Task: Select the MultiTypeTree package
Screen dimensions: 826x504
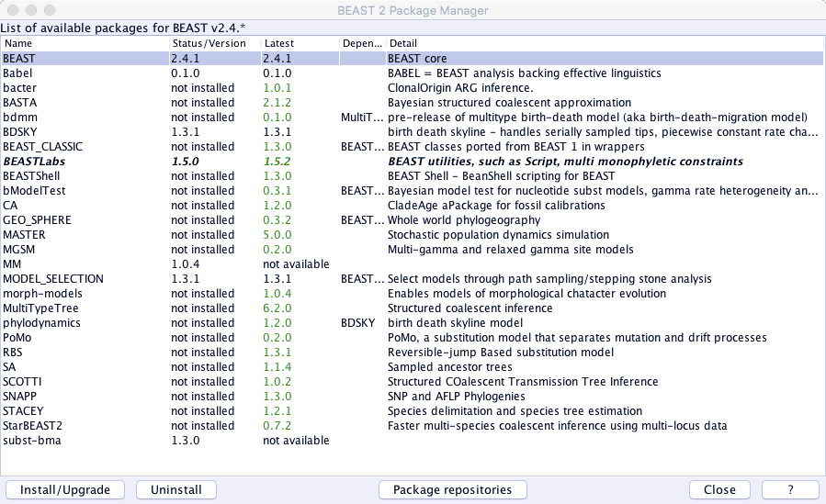Action: point(413,308)
